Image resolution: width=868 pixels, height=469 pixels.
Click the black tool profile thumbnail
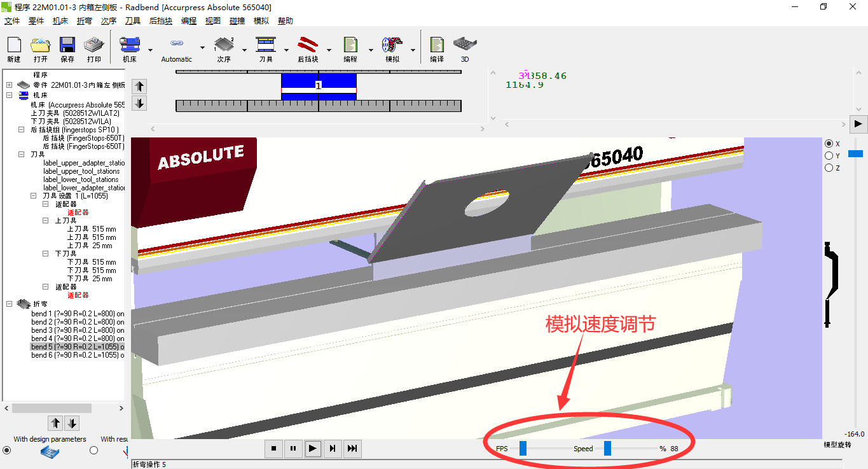pos(831,284)
